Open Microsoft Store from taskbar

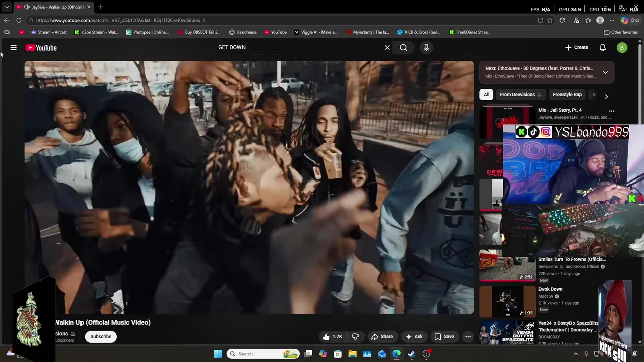pyautogui.click(x=338, y=354)
